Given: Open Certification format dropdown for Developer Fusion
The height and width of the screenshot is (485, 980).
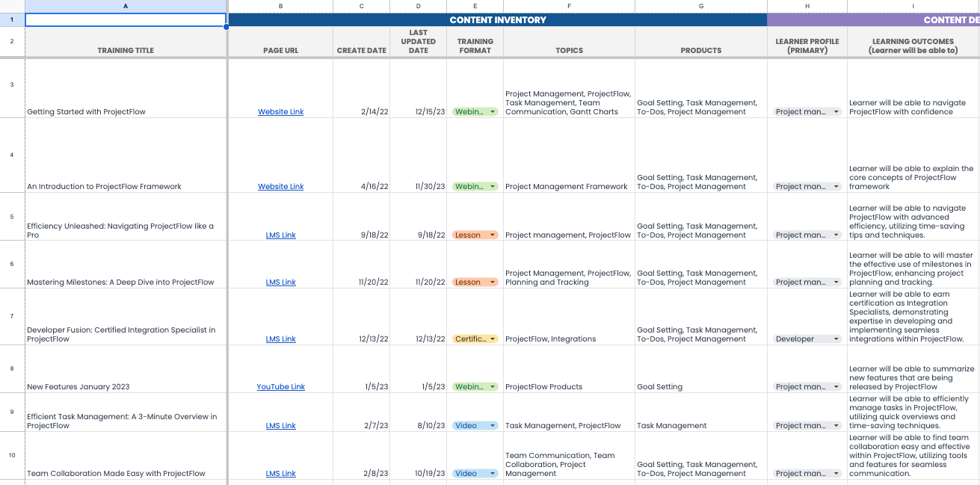Looking at the screenshot, I should tap(475, 339).
